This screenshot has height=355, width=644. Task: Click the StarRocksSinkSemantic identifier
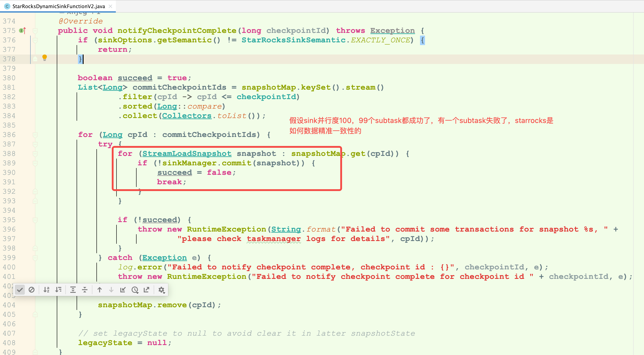click(294, 40)
